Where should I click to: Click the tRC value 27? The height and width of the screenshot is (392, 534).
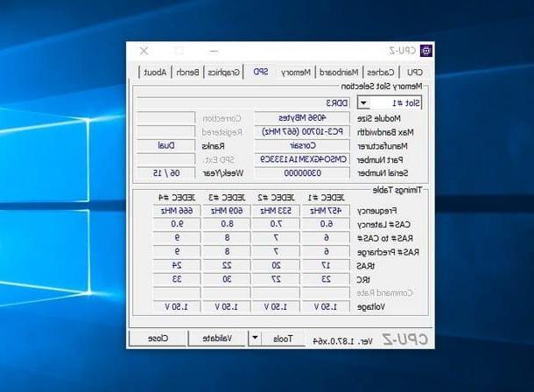click(x=276, y=279)
